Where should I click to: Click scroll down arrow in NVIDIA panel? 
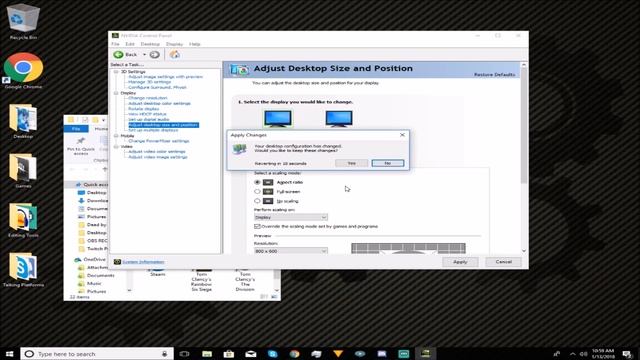(524, 251)
